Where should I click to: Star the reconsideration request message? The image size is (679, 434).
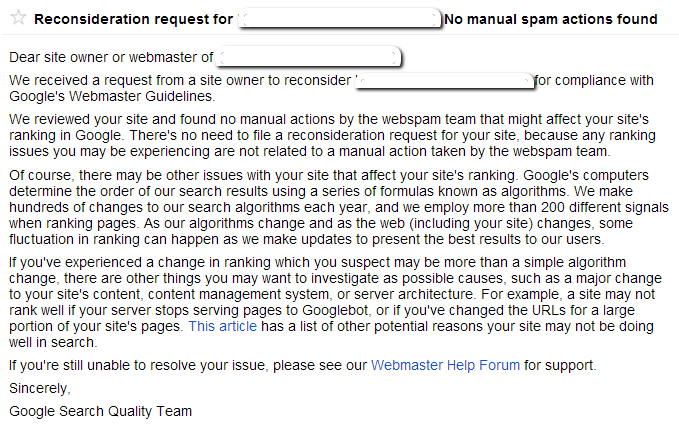click(18, 19)
